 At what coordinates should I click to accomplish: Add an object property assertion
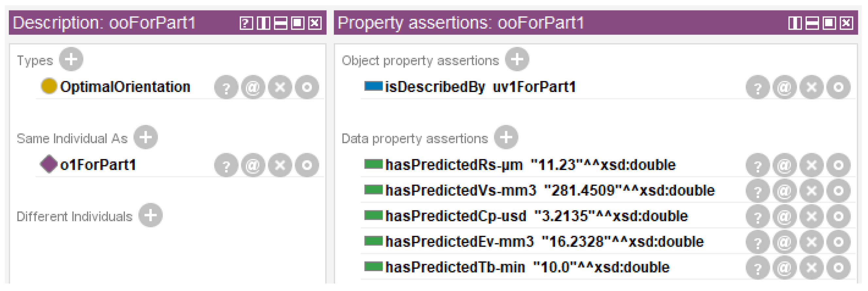click(517, 60)
